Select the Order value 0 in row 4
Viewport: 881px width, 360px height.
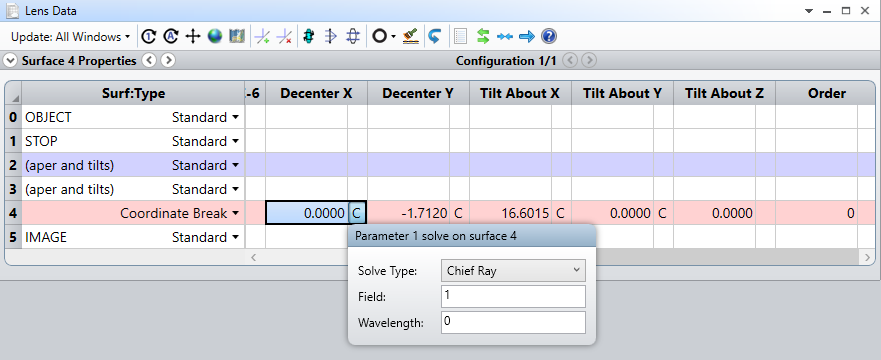point(816,213)
